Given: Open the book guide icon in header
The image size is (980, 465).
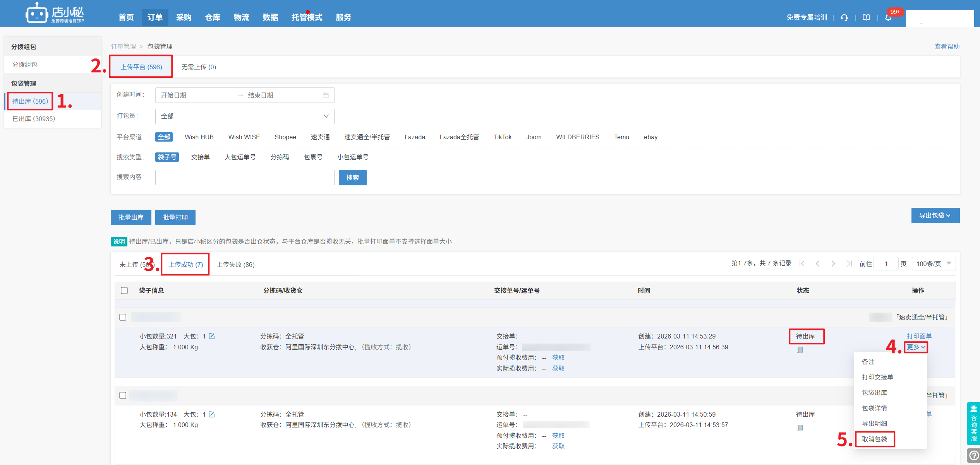Looking at the screenshot, I should 866,17.
